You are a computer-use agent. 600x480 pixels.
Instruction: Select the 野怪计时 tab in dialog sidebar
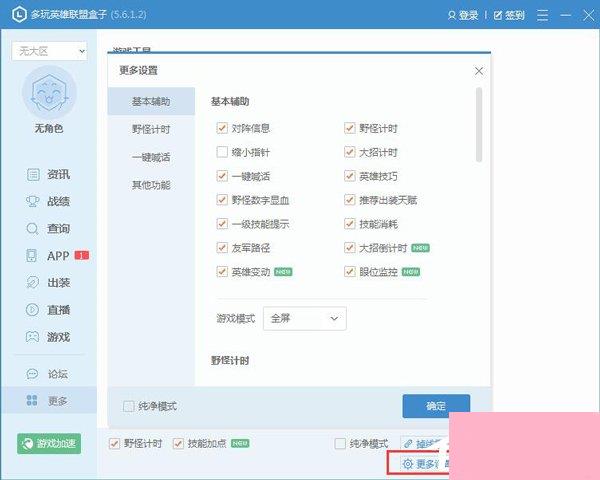click(x=151, y=129)
